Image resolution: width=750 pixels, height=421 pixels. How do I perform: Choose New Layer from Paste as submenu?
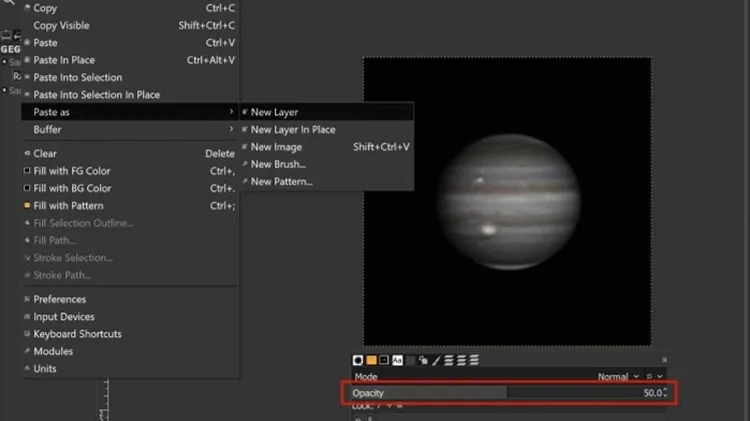274,112
